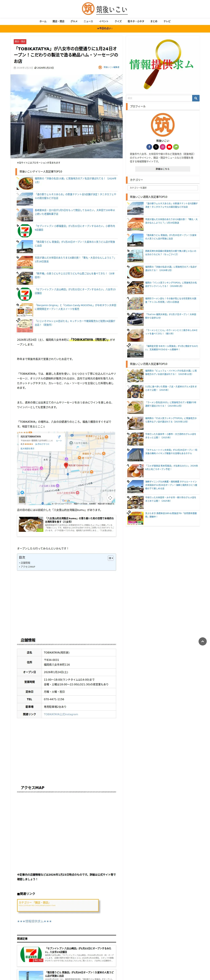The height and width of the screenshot is (980, 210).
Task: Open daily rank 3 長崎屋本店・白川店 article
Action: (x=75, y=212)
